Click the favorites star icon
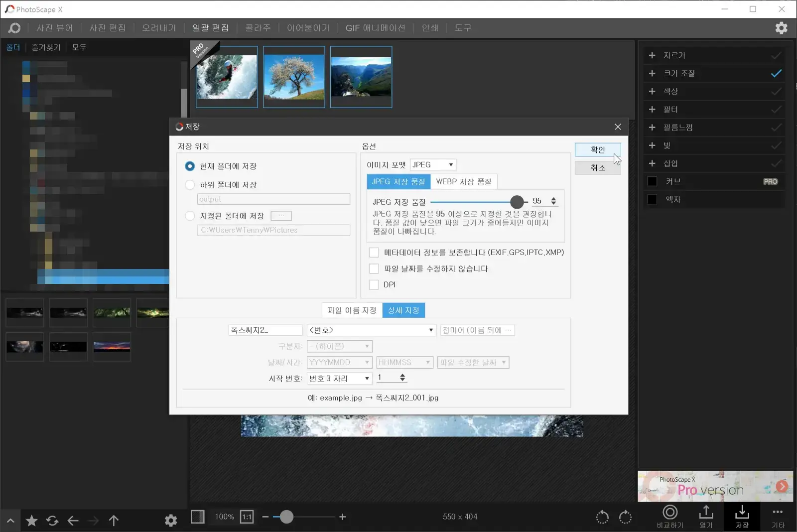Screen dimensions: 797x532 tap(31, 521)
